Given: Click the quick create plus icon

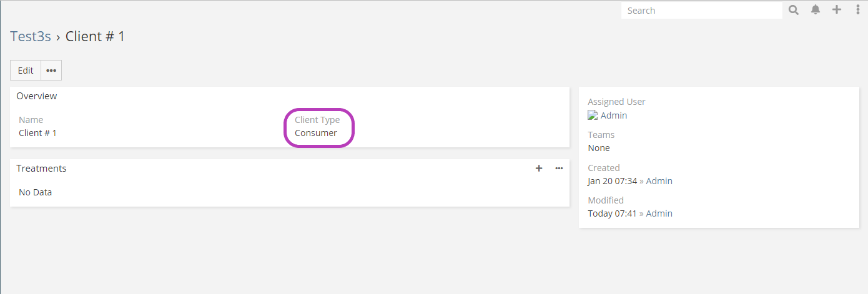Looking at the screenshot, I should tap(837, 10).
